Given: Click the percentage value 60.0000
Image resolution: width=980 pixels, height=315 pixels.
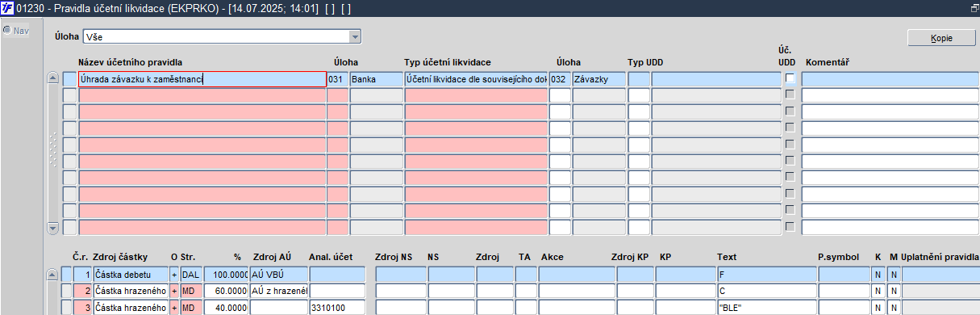Looking at the screenshot, I should coord(226,291).
